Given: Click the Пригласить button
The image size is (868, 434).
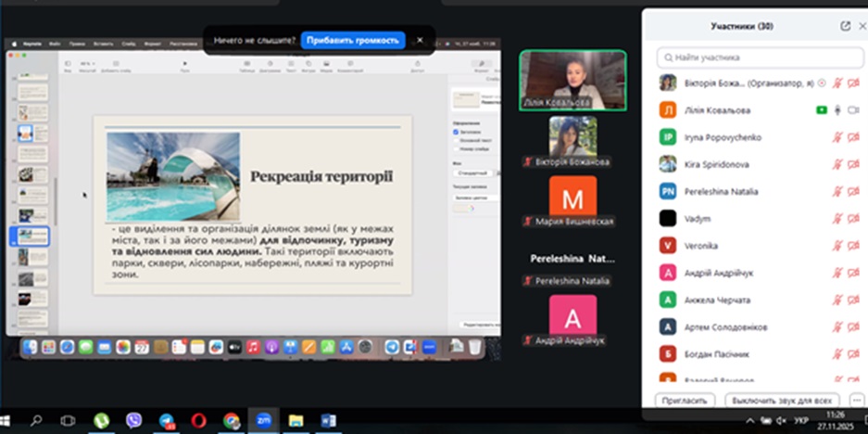Looking at the screenshot, I should [x=686, y=401].
